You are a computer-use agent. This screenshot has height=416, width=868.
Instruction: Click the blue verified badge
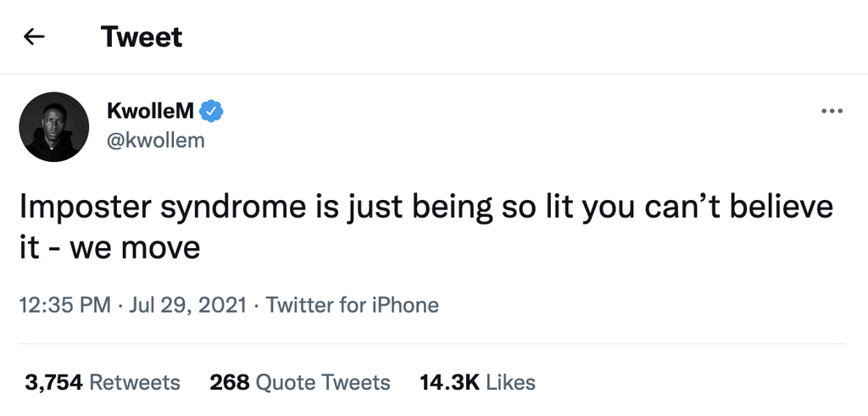[x=211, y=110]
